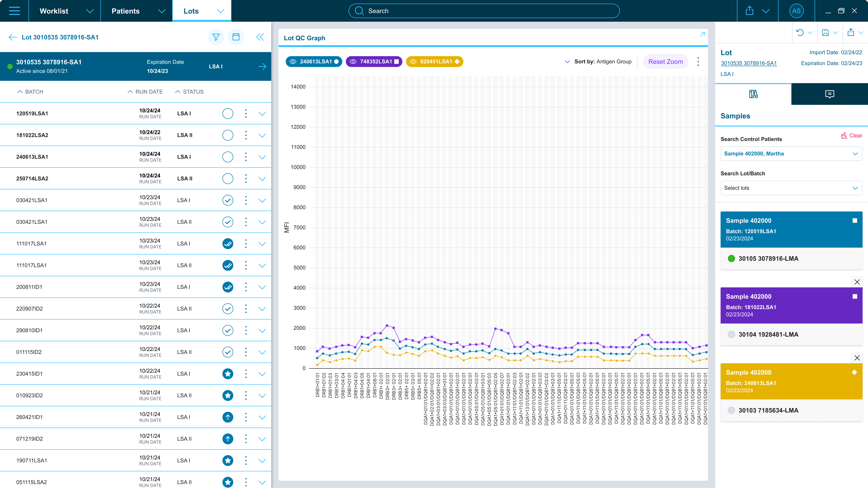The width and height of the screenshot is (868, 488).
Task: Open the comments panel tab icon
Action: (829, 94)
